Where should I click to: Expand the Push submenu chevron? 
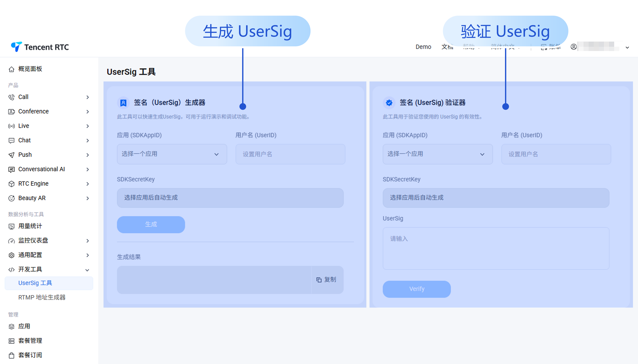(x=88, y=155)
